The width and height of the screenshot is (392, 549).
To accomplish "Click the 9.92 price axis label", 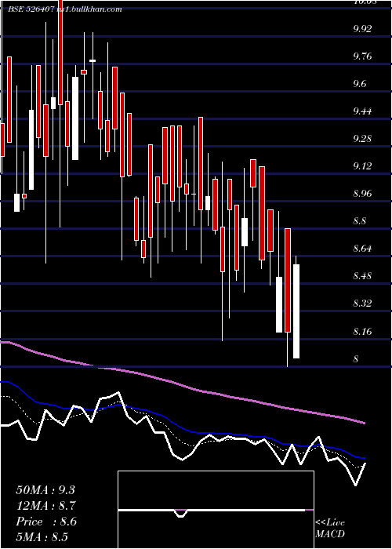I will coord(363,29).
